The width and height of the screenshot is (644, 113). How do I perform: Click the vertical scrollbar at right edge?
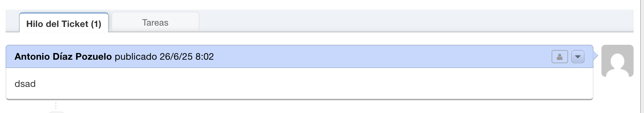[x=642, y=57]
